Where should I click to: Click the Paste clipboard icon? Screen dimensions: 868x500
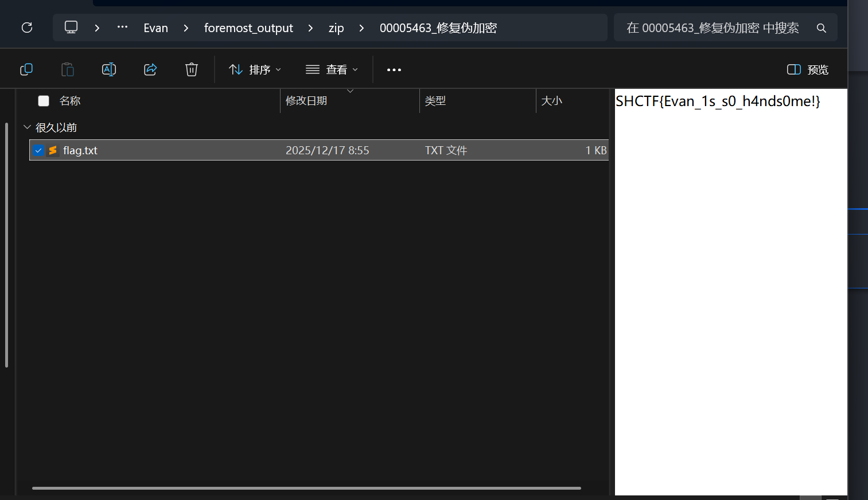pyautogui.click(x=68, y=69)
